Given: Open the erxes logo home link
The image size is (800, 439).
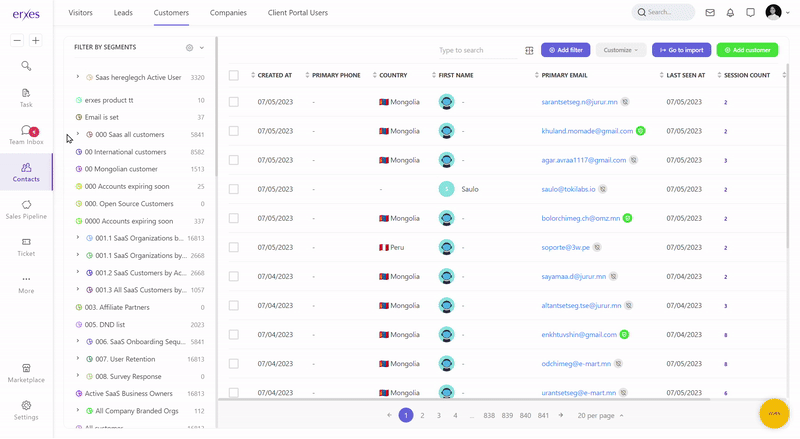Looking at the screenshot, I should (x=26, y=14).
